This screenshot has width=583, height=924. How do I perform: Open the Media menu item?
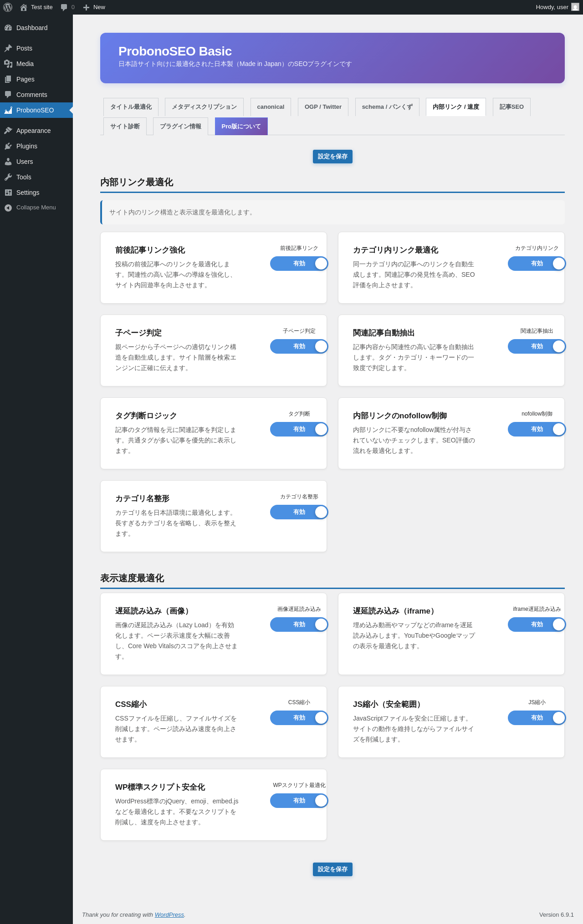pos(36,64)
